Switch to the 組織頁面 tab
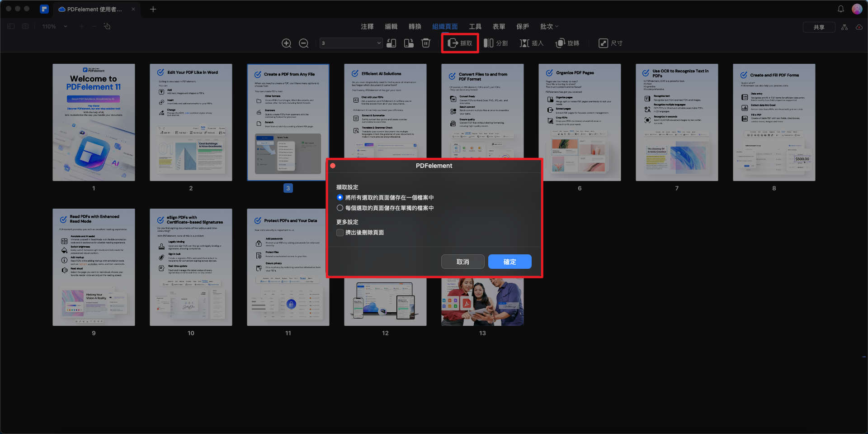Viewport: 868px width, 434px height. (445, 27)
